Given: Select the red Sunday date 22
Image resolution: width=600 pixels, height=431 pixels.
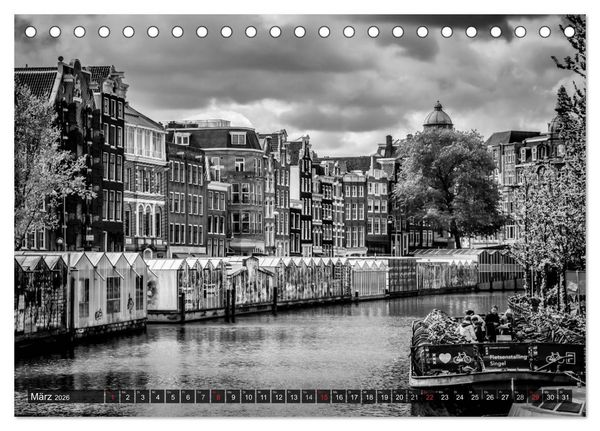Looking at the screenshot, I should [430, 397].
